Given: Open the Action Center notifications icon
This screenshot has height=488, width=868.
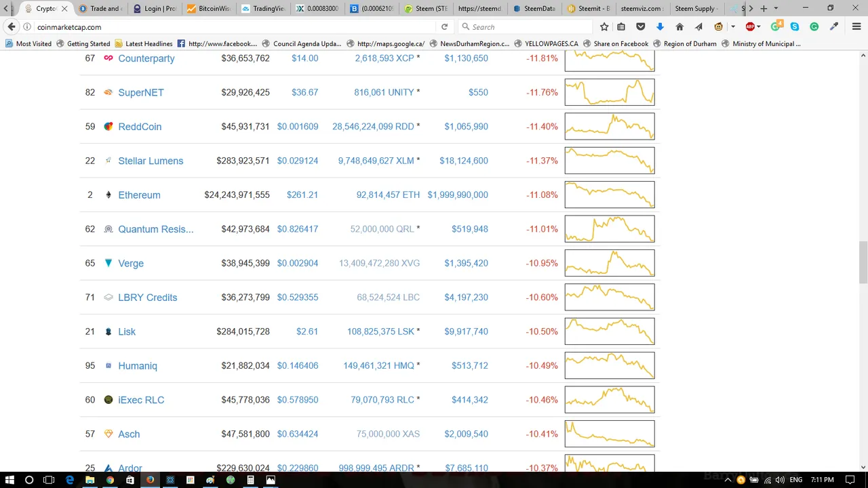Looking at the screenshot, I should coord(850,480).
